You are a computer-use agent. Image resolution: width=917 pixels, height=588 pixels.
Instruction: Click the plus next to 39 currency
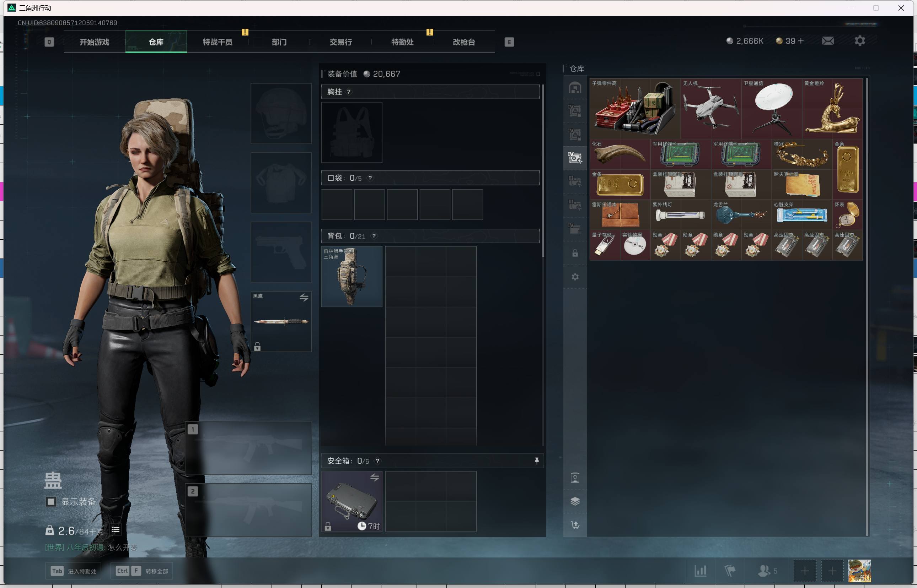[801, 41]
